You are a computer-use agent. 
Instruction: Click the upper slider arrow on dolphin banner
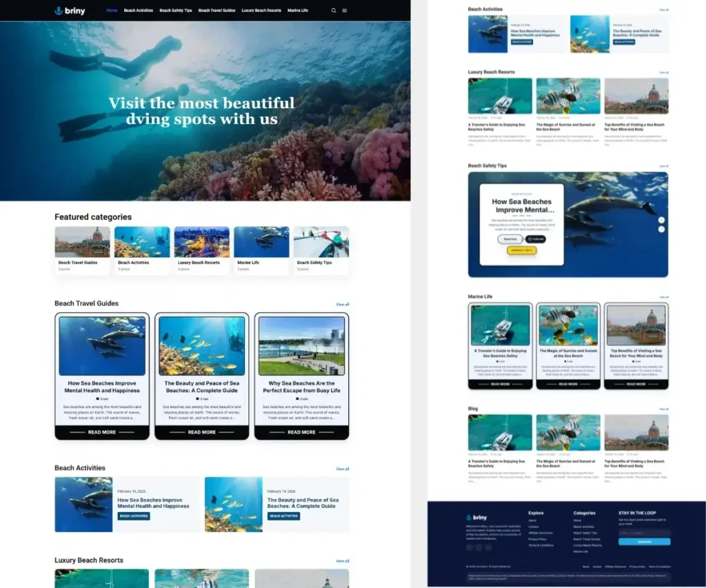click(661, 221)
